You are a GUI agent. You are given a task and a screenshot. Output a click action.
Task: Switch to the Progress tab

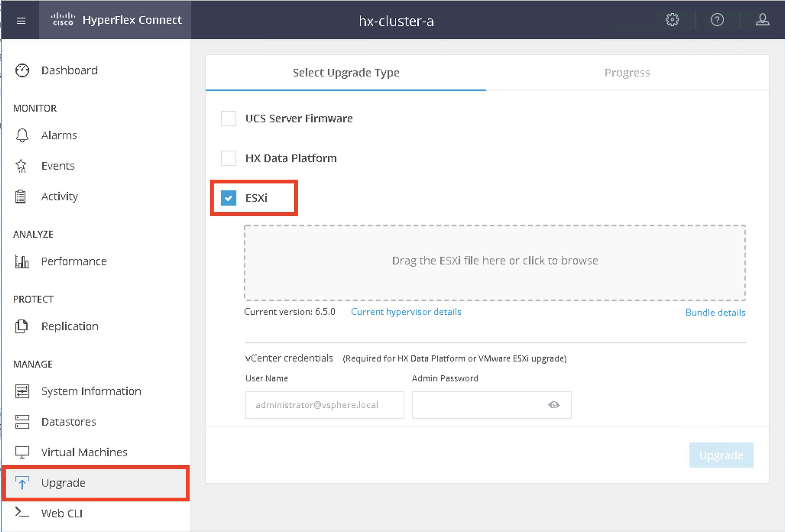(627, 73)
